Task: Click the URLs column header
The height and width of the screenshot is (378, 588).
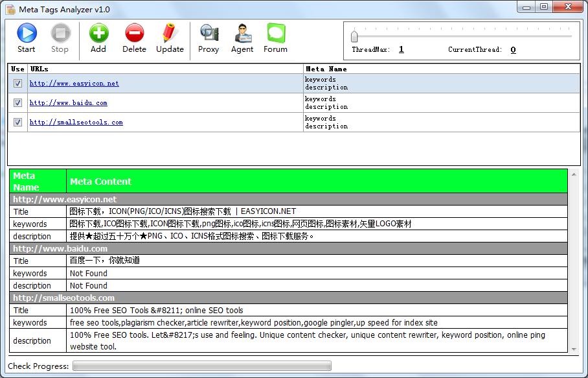Action: 166,69
